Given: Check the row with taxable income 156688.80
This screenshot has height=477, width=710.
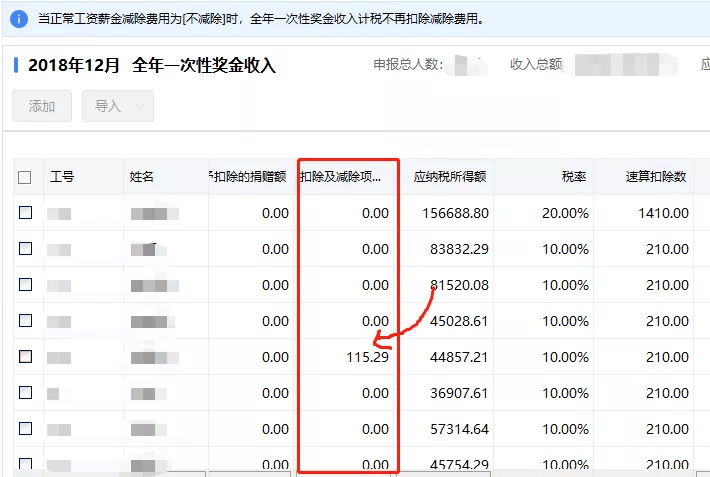Looking at the screenshot, I should coord(25,213).
